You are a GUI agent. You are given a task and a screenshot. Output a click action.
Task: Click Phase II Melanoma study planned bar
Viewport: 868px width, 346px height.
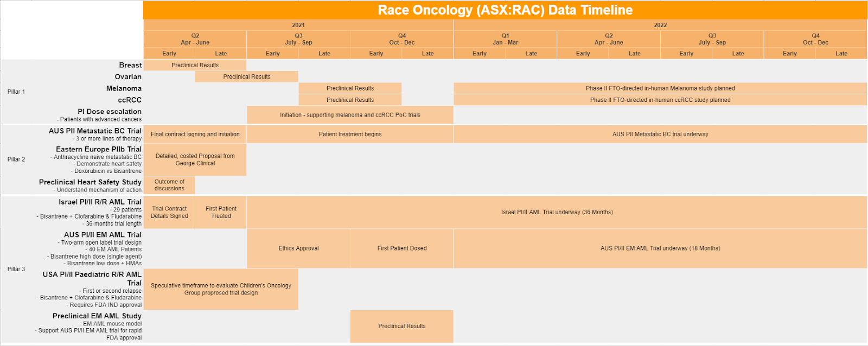coord(660,88)
